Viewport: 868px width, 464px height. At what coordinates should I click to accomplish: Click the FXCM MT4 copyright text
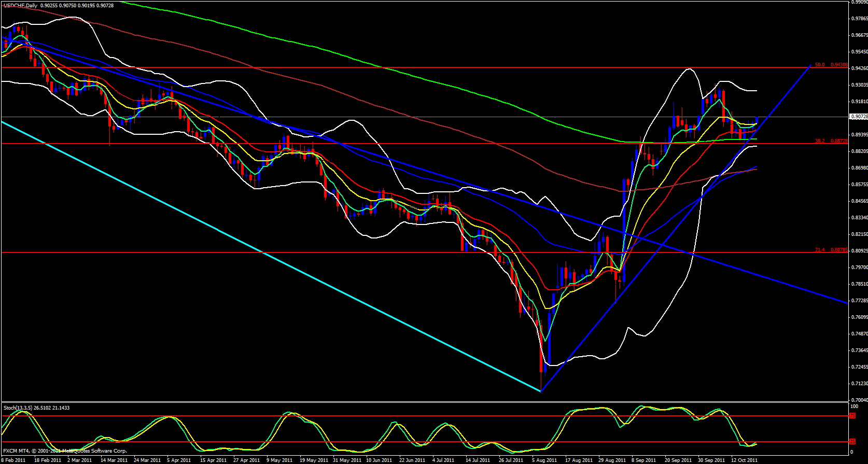point(65,451)
